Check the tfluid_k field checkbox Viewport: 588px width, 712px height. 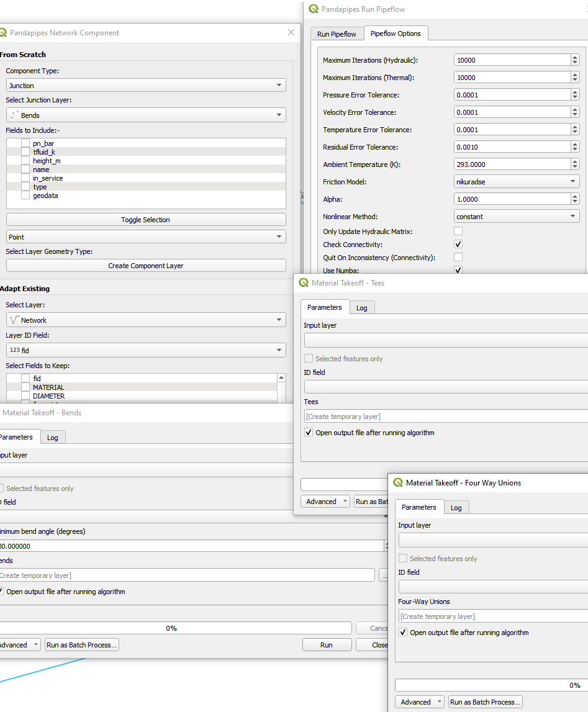(25, 151)
